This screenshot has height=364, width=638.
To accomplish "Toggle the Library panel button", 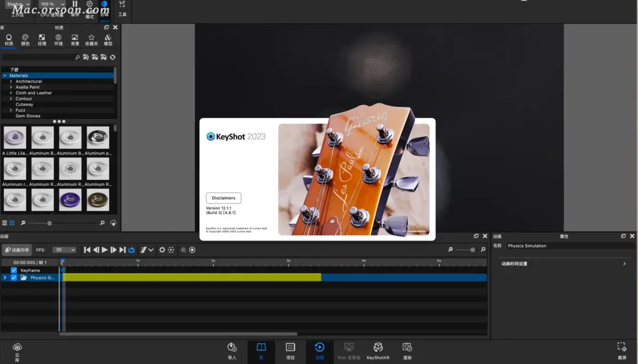I will (261, 351).
